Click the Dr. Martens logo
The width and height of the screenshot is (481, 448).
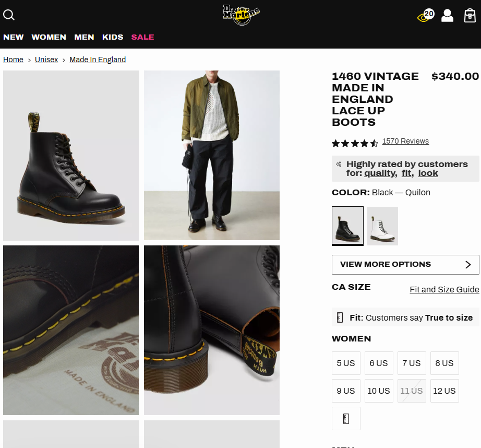point(242,15)
